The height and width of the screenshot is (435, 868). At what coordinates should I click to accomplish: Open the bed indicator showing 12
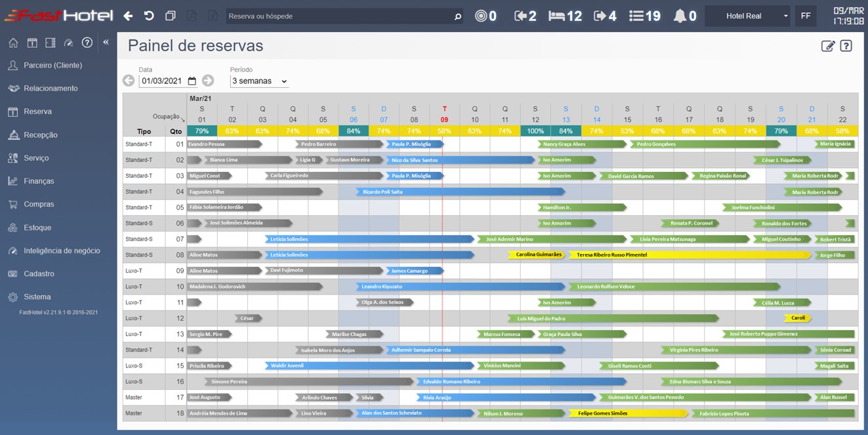tap(565, 16)
